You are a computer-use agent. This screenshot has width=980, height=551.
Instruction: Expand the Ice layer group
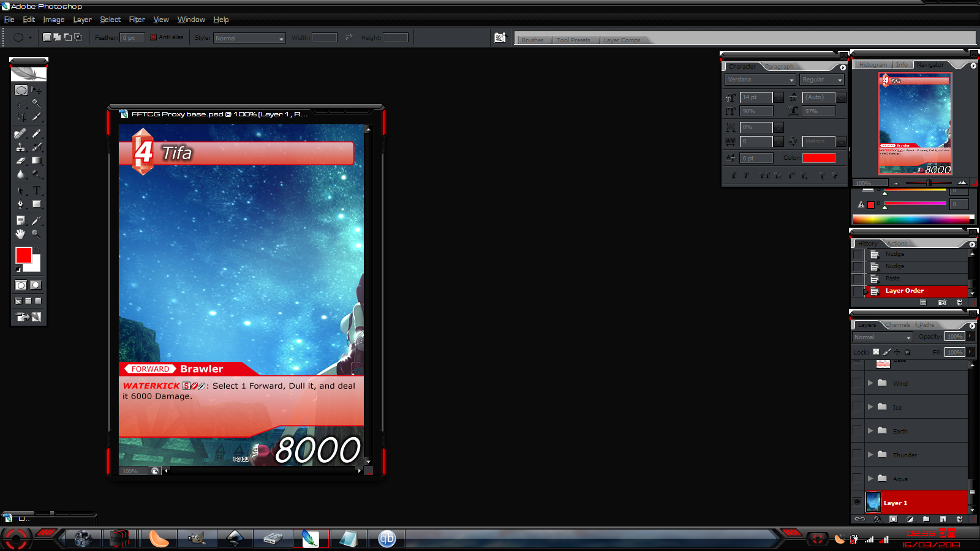pos(870,407)
